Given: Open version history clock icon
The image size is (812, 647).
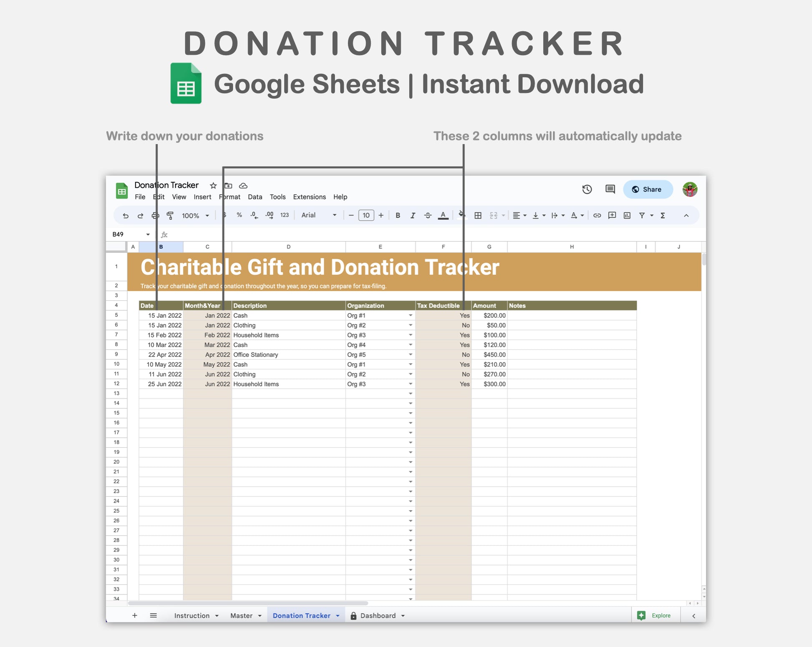Looking at the screenshot, I should [587, 189].
